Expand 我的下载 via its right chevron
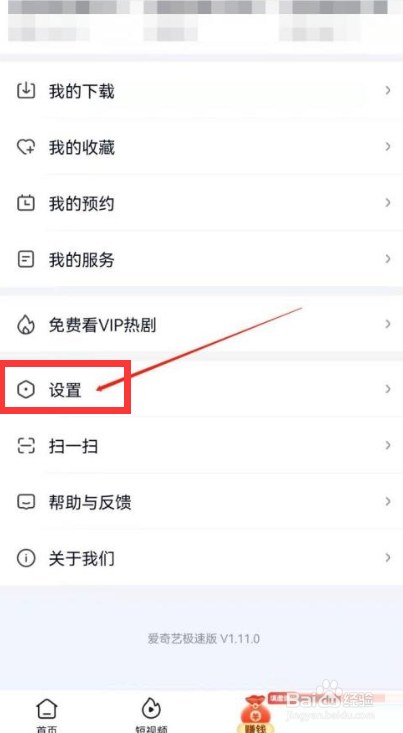Viewport: 403px width, 733px height. [x=388, y=91]
